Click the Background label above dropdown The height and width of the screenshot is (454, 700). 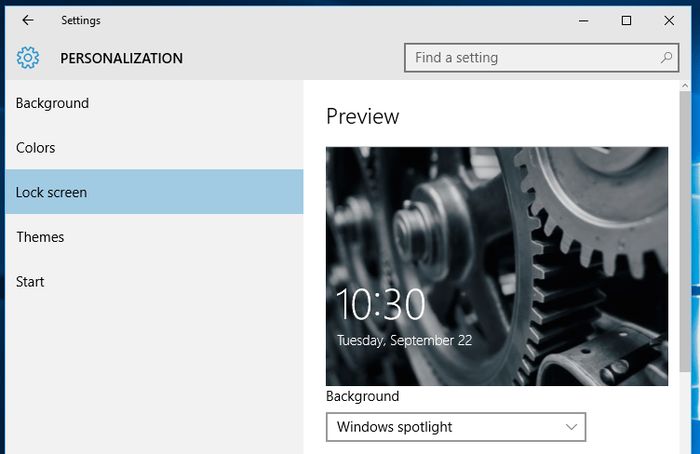tap(362, 396)
